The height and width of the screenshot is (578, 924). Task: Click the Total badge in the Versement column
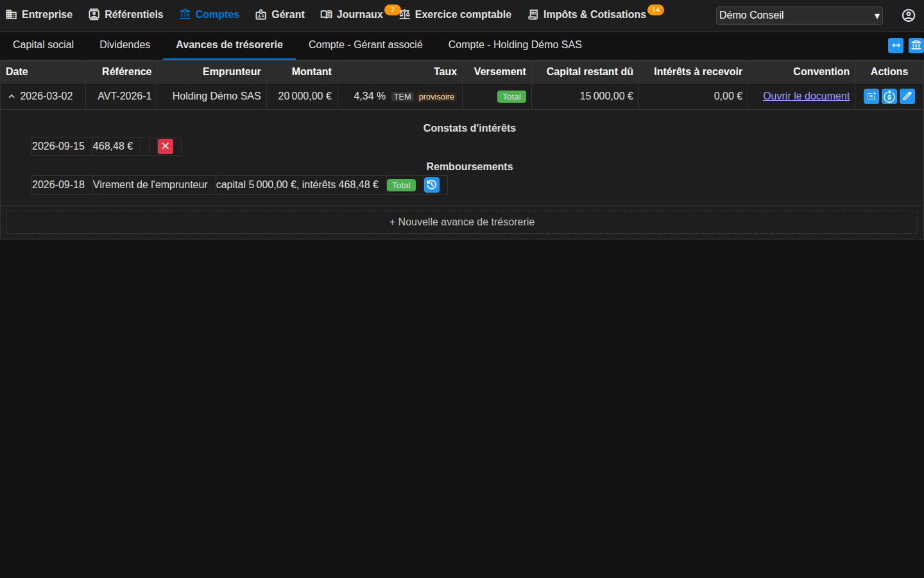511,97
